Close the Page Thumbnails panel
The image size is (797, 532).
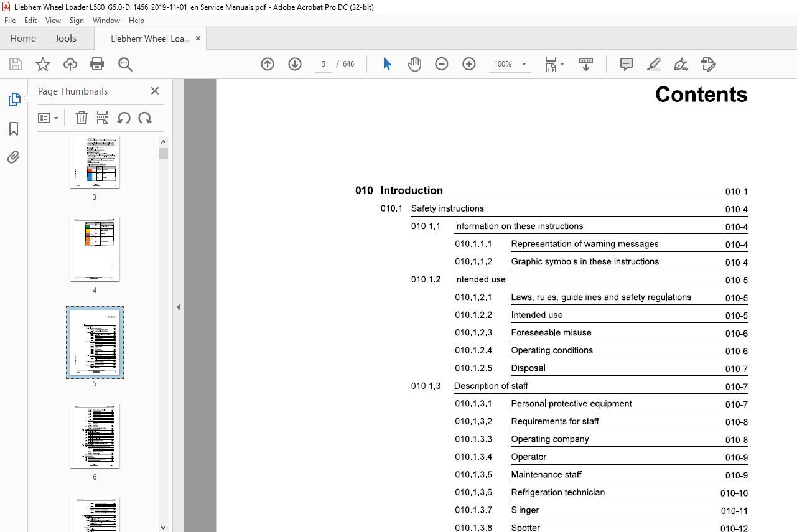click(x=155, y=91)
